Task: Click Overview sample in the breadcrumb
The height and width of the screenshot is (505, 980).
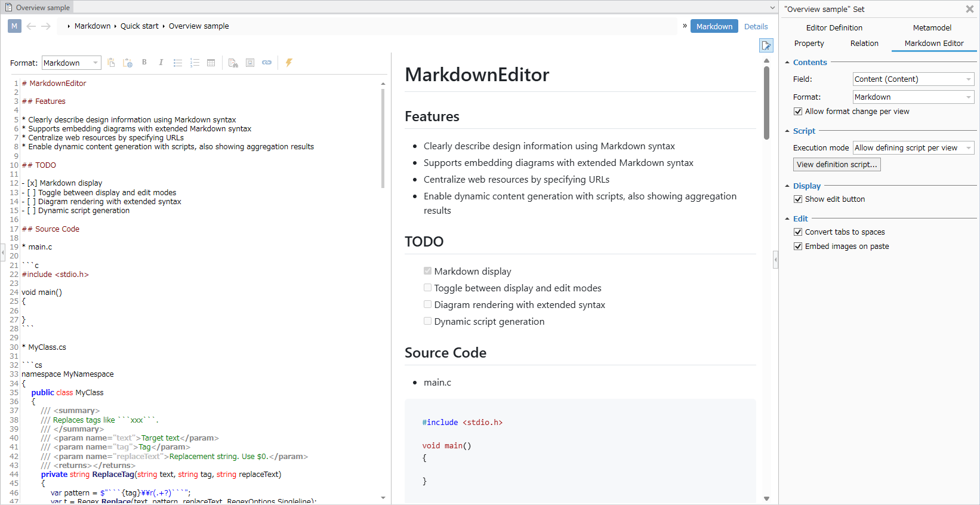Action: click(x=199, y=26)
